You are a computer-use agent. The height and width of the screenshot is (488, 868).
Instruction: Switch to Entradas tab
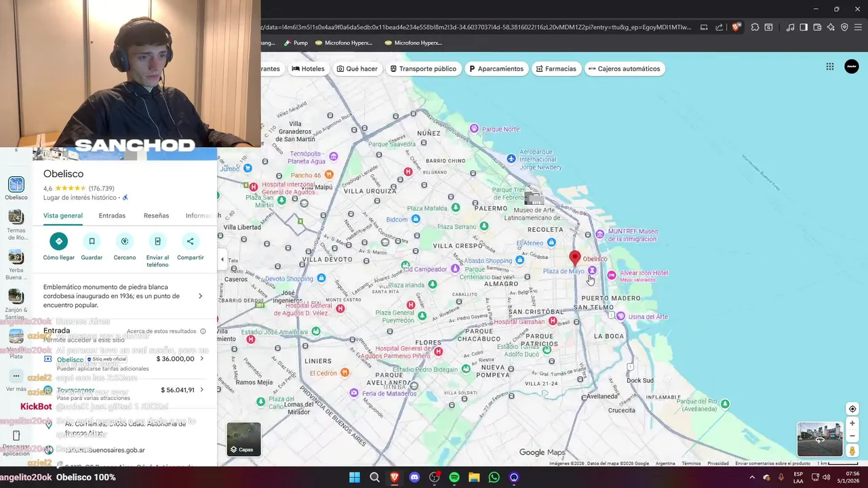112,216
